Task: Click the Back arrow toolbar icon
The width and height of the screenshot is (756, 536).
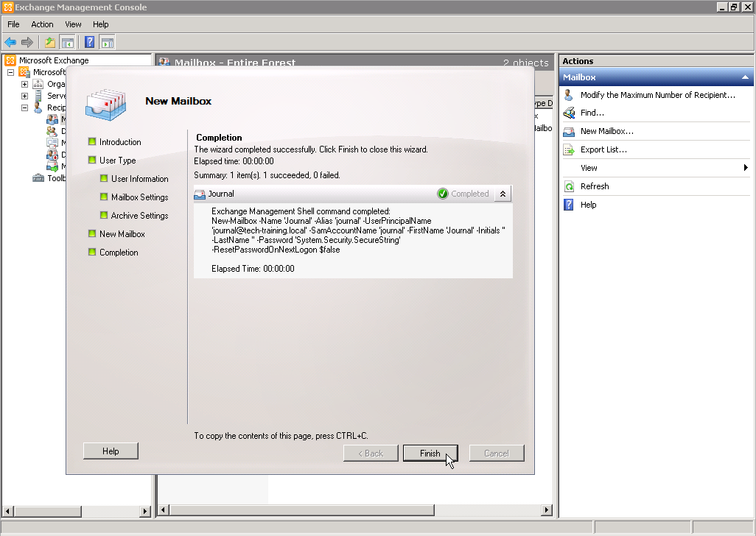Action: click(10, 42)
